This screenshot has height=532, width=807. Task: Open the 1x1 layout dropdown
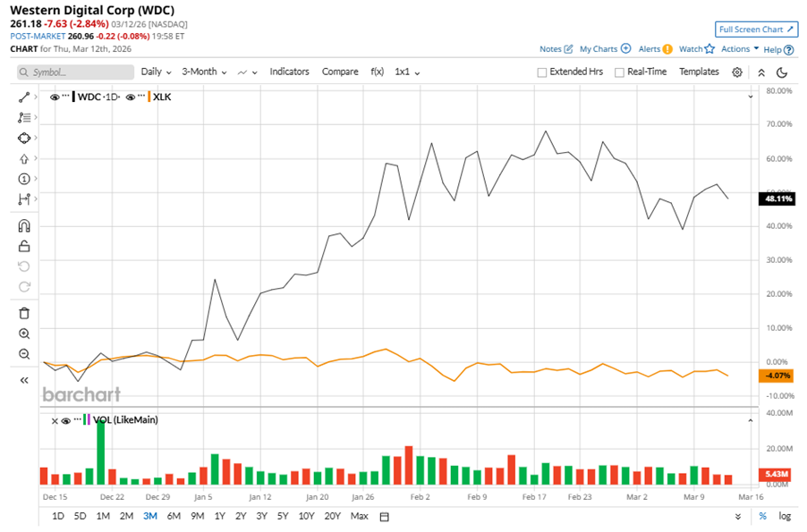(407, 72)
